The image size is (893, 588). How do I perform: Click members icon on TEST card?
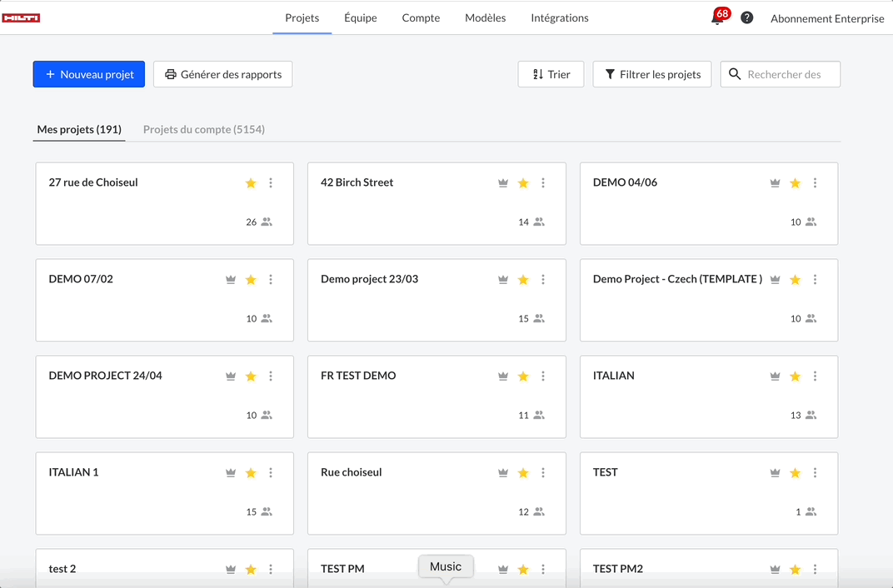pyautogui.click(x=811, y=512)
